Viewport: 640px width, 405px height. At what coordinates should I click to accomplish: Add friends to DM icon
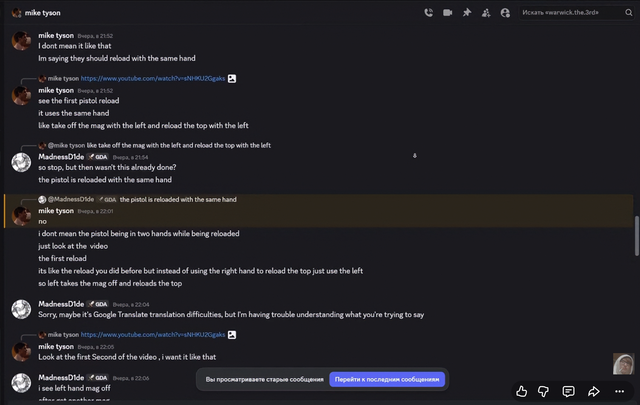pos(486,13)
